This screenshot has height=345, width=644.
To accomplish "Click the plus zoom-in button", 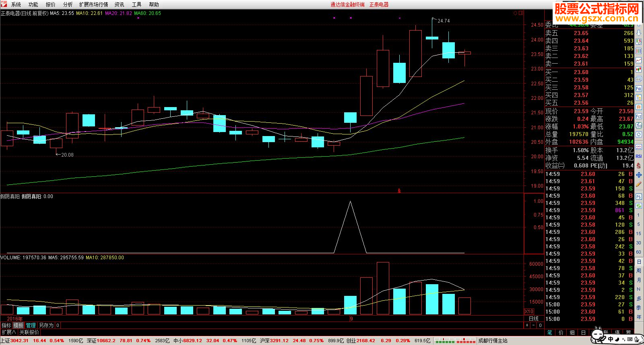I will [527, 325].
